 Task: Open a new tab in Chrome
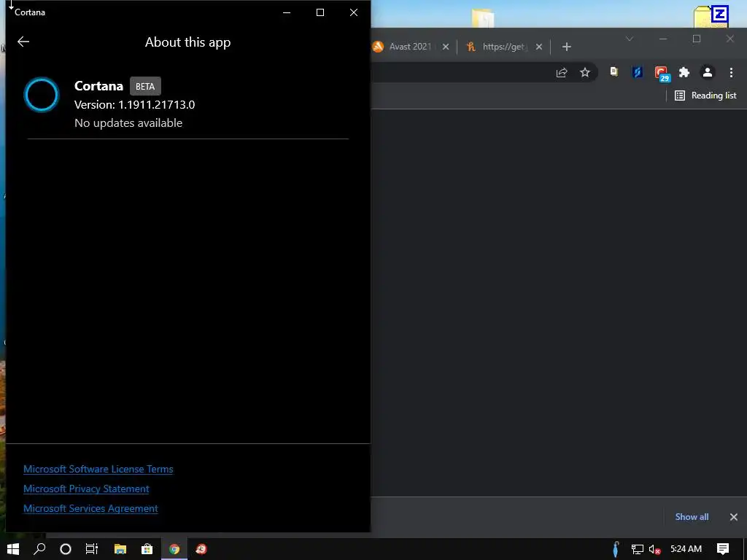tap(566, 47)
